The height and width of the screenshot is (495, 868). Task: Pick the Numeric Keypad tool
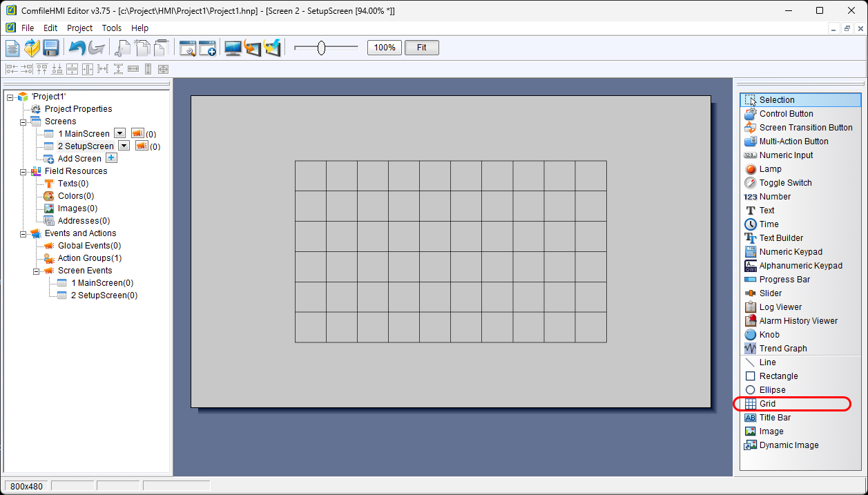point(790,252)
